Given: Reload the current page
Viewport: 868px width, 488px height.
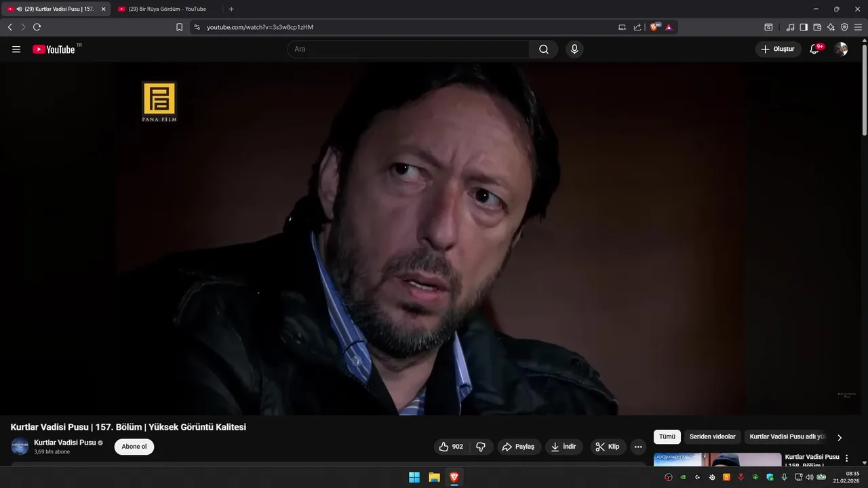Looking at the screenshot, I should [37, 27].
